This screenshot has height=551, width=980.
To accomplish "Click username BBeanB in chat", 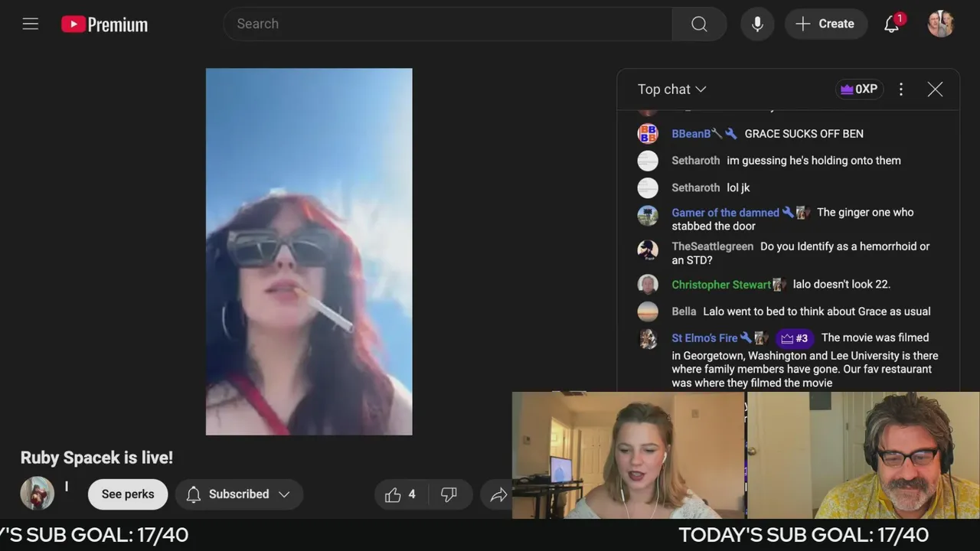I will (691, 134).
